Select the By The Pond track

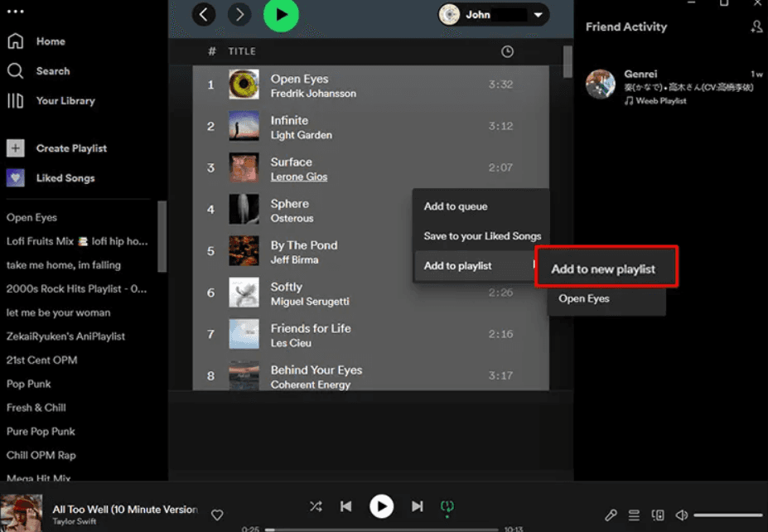click(x=304, y=245)
